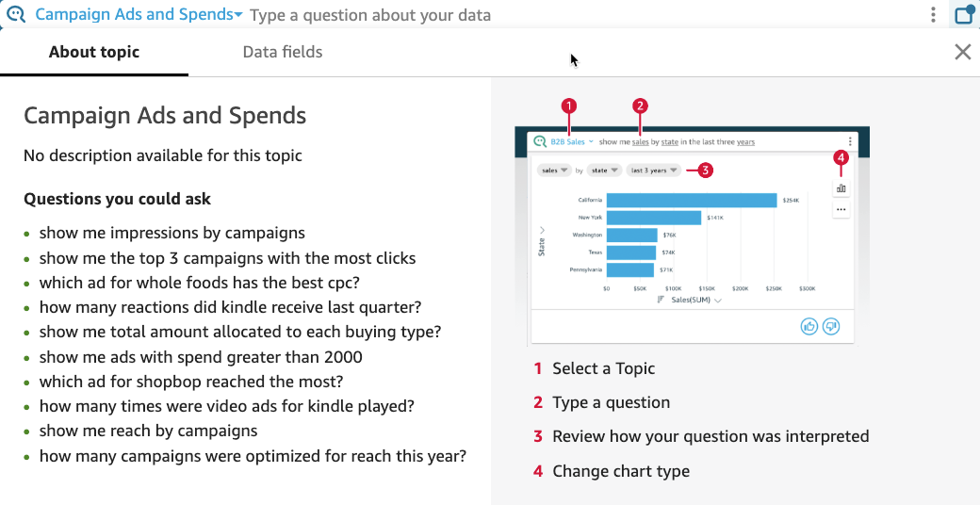980x505 pixels.
Task: Click the 'state' pill dropdown in example
Action: pyautogui.click(x=605, y=171)
